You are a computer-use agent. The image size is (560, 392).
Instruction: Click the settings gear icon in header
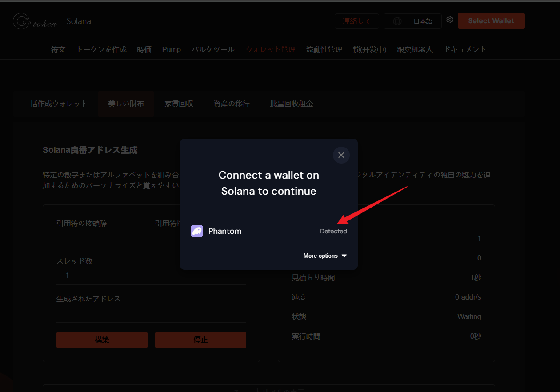tap(449, 20)
